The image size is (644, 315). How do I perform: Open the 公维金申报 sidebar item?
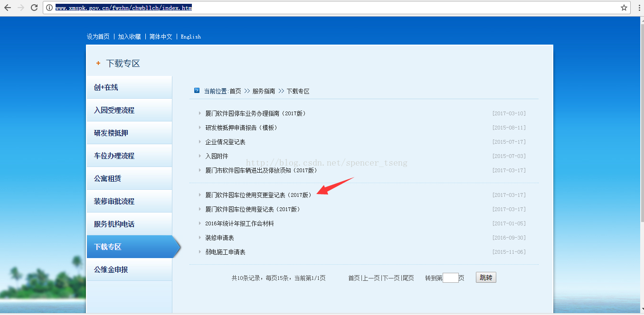[x=129, y=269]
